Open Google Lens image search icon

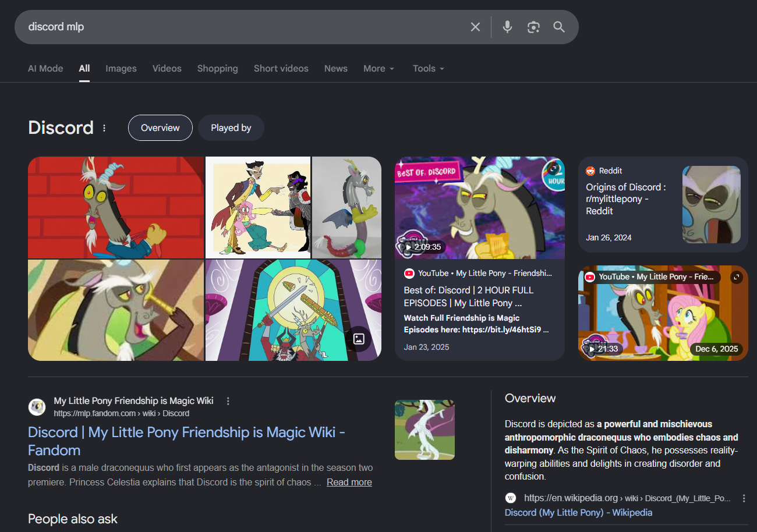[533, 27]
